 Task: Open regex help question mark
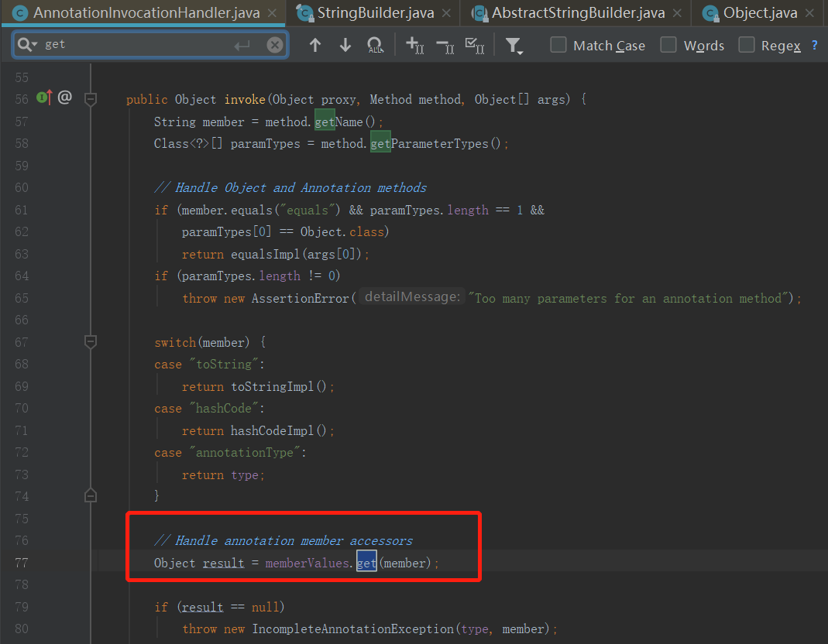[814, 46]
